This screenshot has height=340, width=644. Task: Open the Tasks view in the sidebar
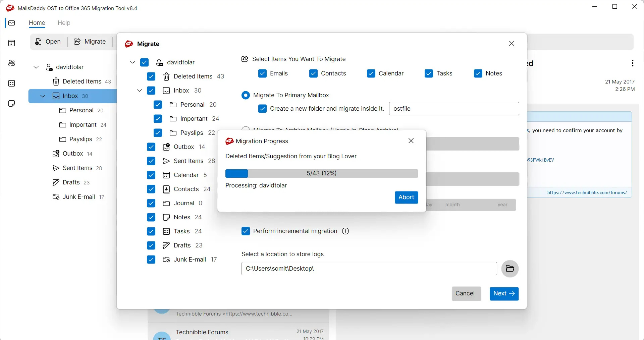point(12,83)
